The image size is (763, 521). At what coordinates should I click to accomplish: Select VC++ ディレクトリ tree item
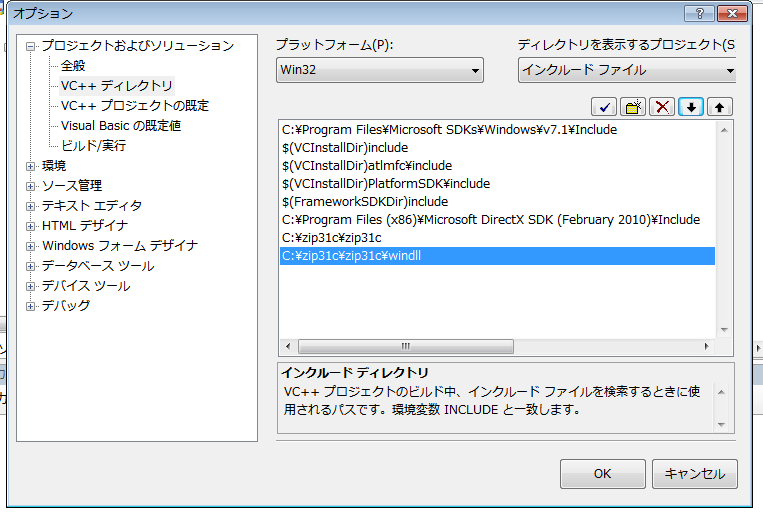click(x=117, y=86)
